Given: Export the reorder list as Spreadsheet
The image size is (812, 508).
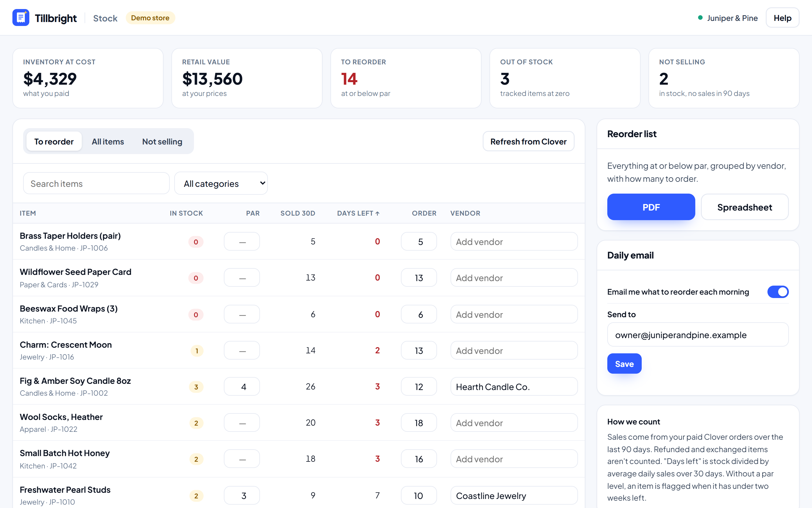Looking at the screenshot, I should (x=745, y=207).
